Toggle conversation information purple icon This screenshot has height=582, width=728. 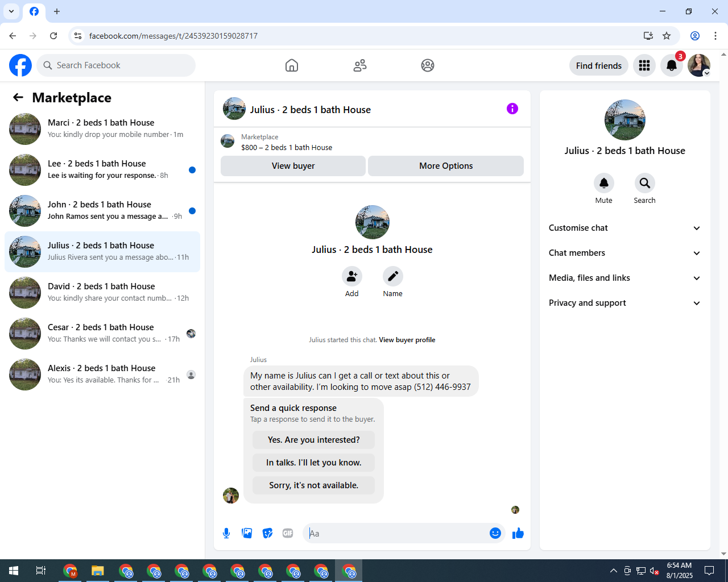(512, 109)
